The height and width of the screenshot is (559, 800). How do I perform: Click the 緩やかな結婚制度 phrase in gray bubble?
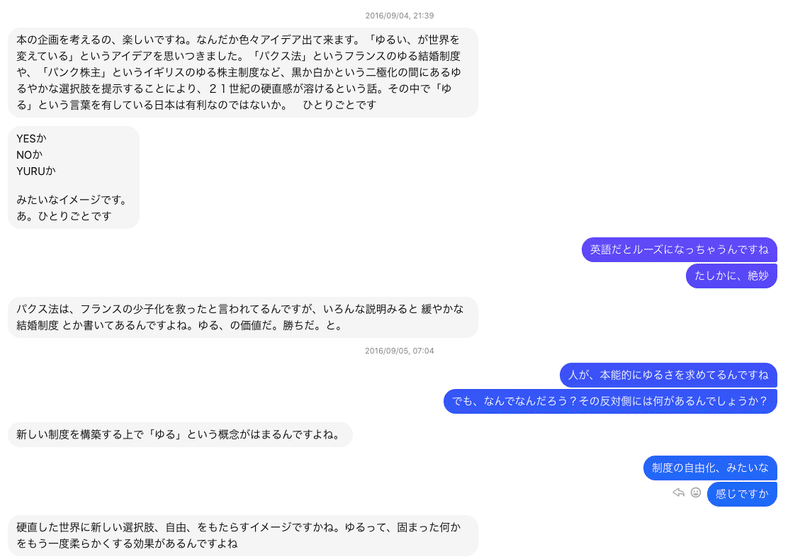pos(240,317)
